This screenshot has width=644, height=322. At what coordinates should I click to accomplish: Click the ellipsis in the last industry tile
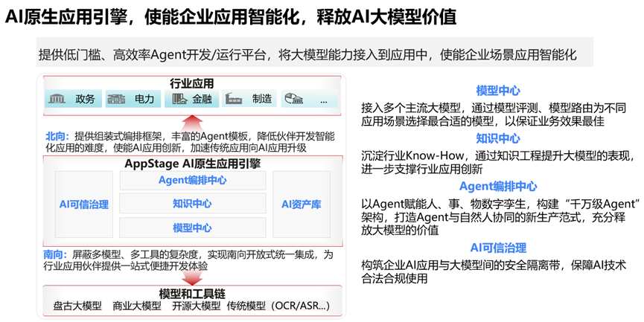tap(324, 101)
